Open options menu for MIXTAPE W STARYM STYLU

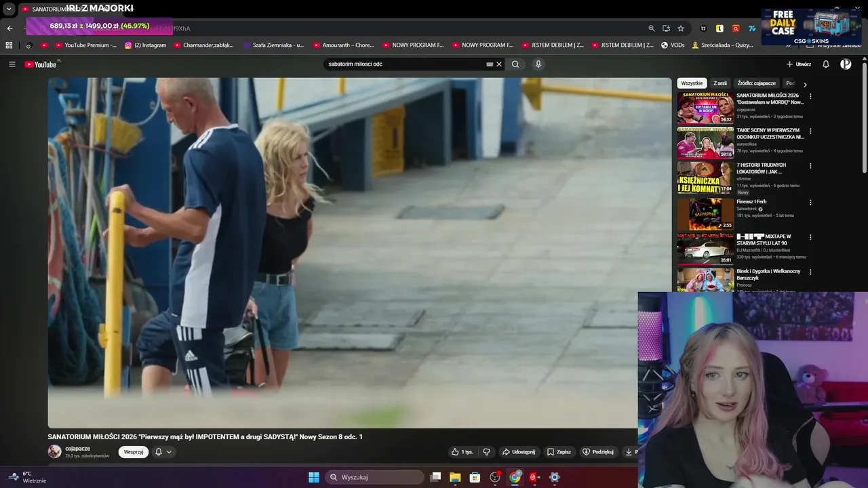tap(810, 238)
